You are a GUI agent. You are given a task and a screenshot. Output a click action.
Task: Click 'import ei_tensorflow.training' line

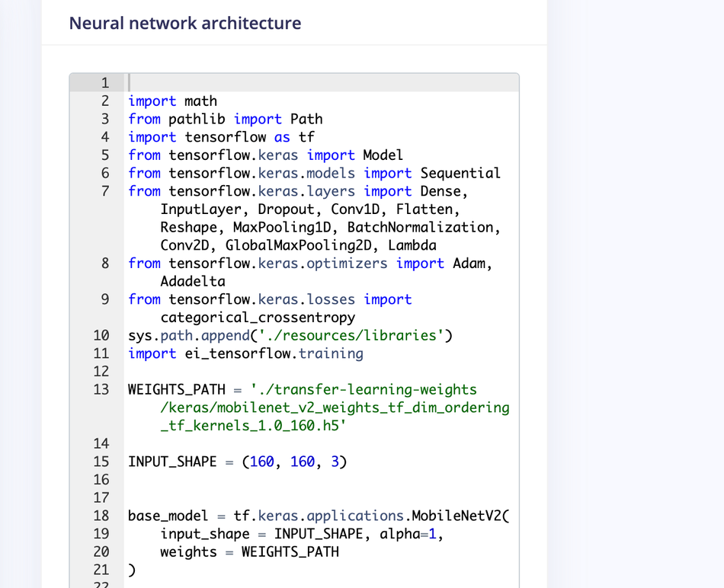245,353
